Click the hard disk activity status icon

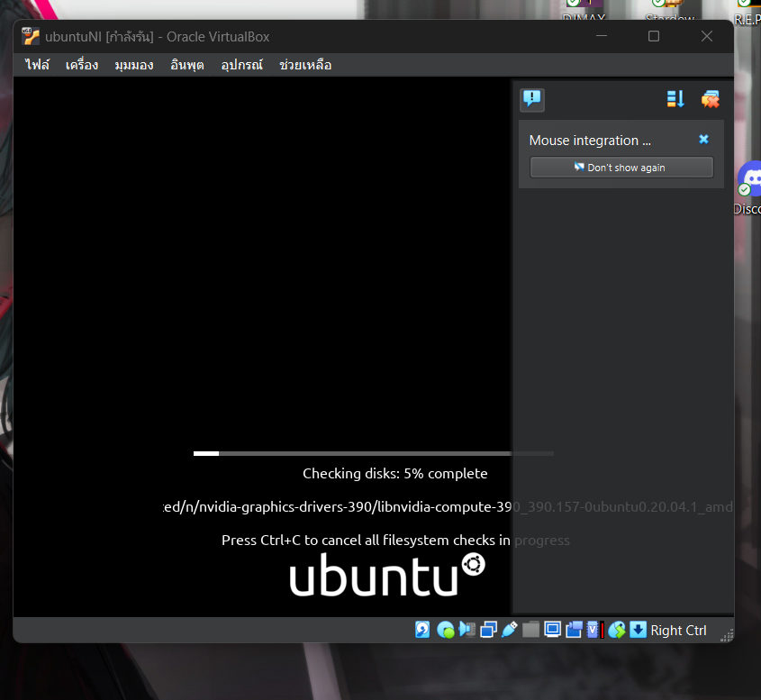pyautogui.click(x=422, y=630)
